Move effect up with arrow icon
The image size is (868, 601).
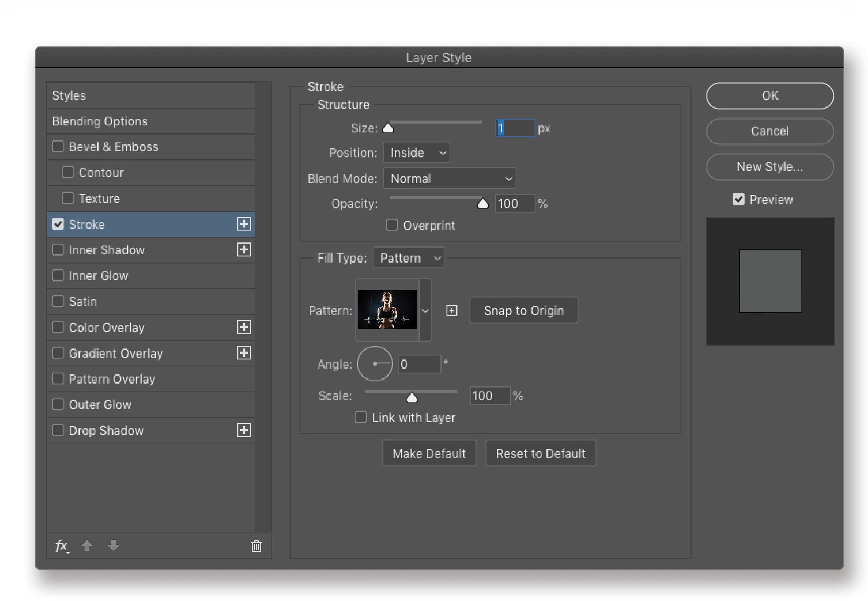coord(87,546)
